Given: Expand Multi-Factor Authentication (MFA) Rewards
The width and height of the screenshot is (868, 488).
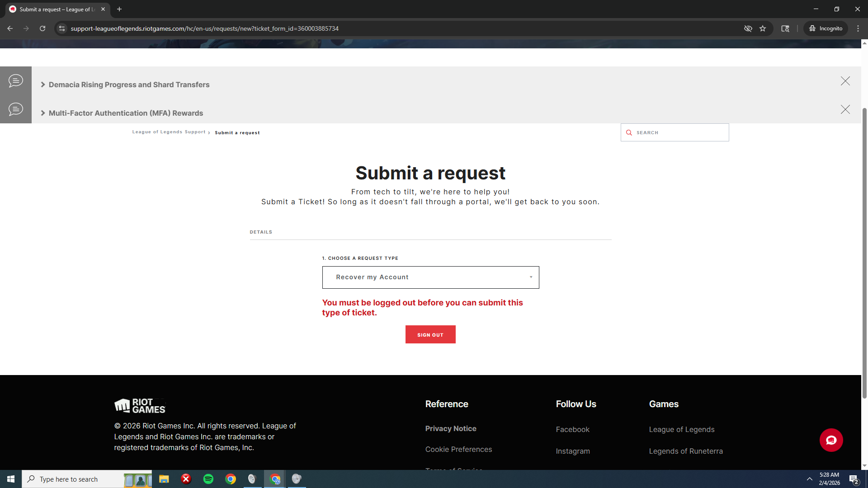Looking at the screenshot, I should [x=126, y=113].
